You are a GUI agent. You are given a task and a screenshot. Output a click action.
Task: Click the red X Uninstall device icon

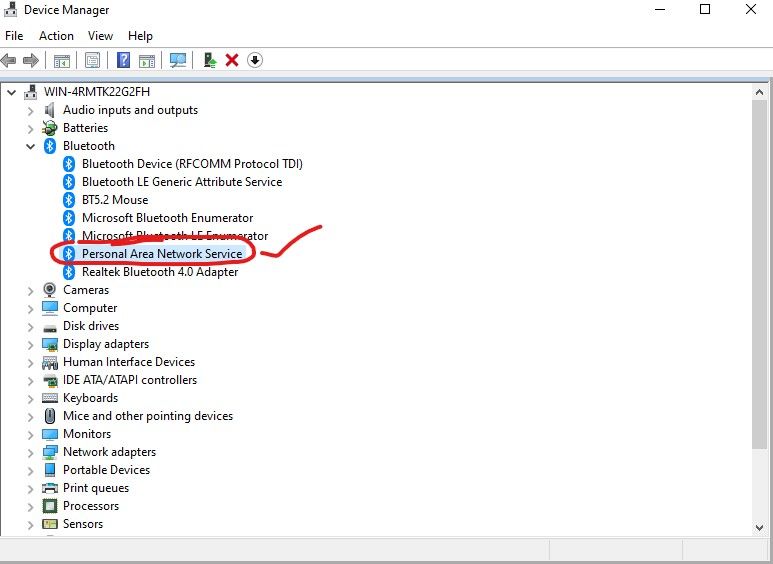(232, 60)
